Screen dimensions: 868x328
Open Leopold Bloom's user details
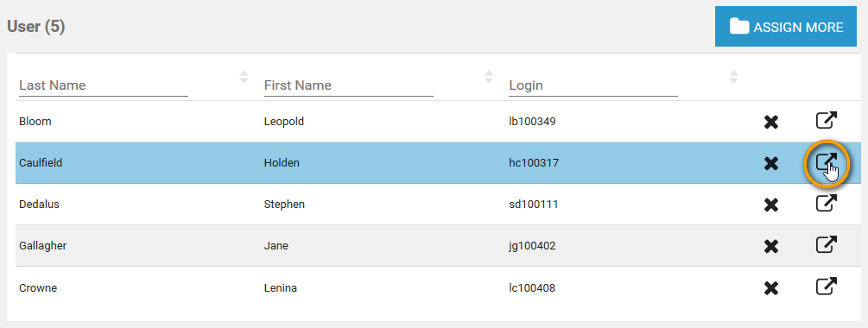pyautogui.click(x=826, y=121)
